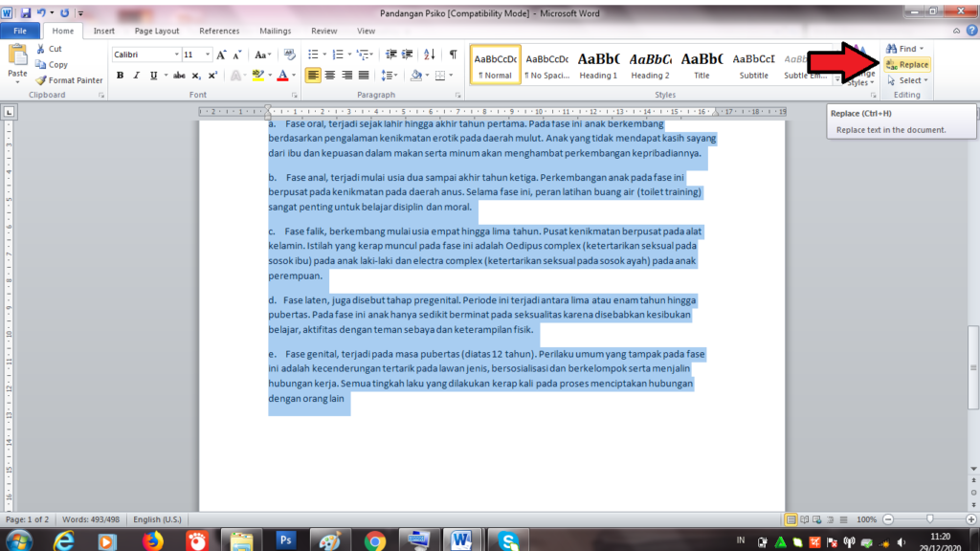The height and width of the screenshot is (551, 980).
Task: Apply subscript formatting
Action: pos(195,76)
